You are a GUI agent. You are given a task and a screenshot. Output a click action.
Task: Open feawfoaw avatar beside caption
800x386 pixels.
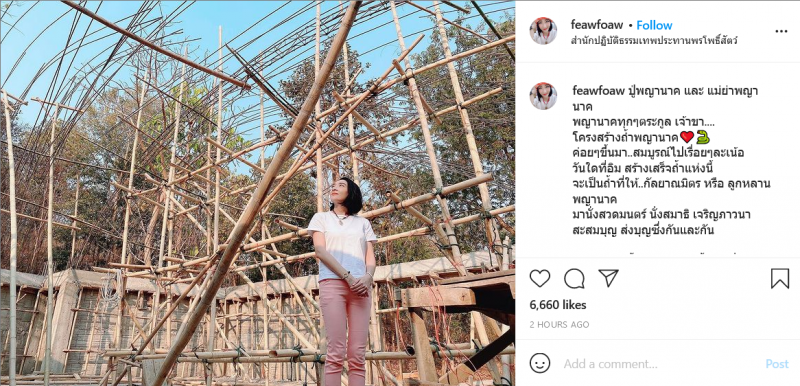coord(543,96)
